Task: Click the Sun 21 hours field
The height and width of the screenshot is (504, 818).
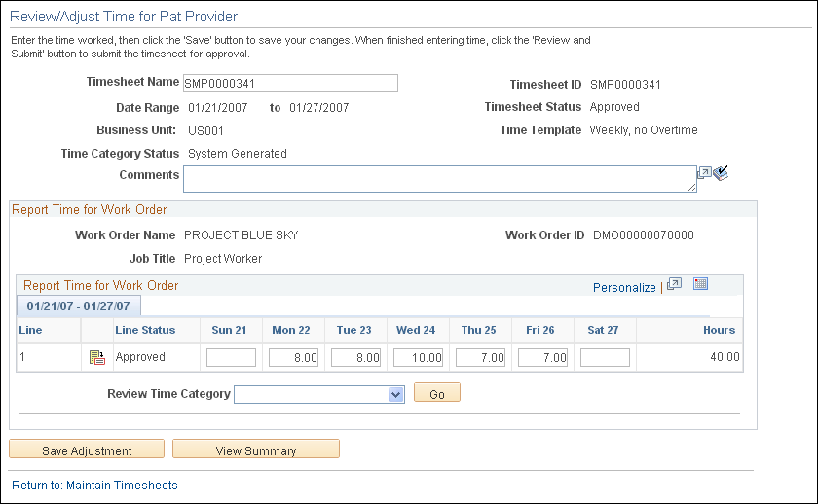Action: 231,357
